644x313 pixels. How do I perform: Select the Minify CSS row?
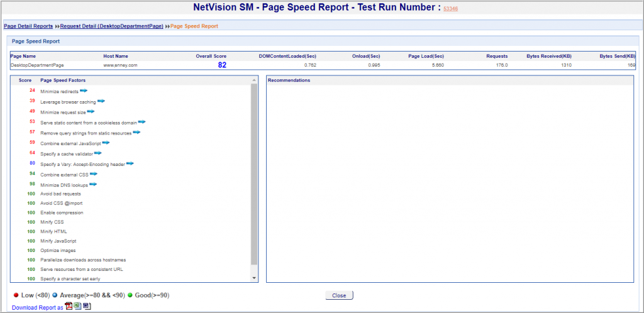(52, 222)
